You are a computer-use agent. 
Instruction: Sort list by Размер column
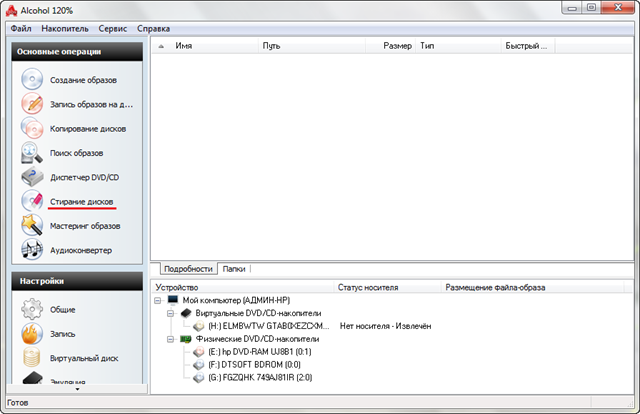[x=390, y=46]
